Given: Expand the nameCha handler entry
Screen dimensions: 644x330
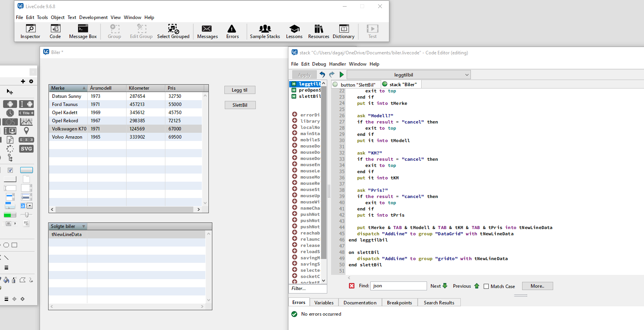Looking at the screenshot, I should click(295, 208).
